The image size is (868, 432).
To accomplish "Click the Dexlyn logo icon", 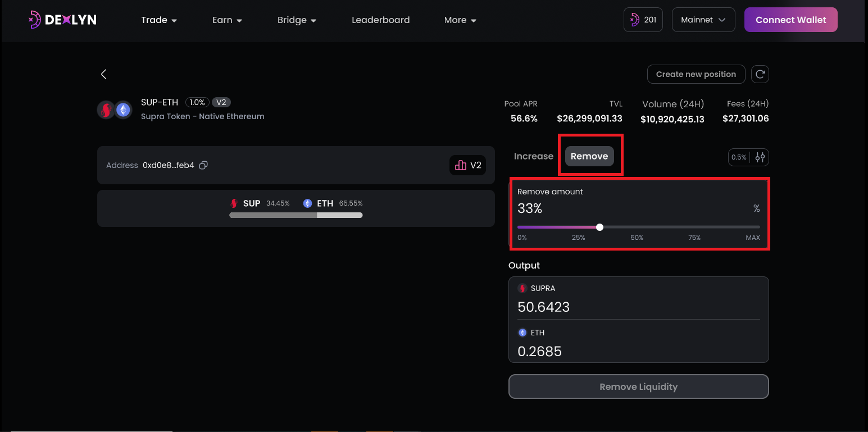I will pyautogui.click(x=35, y=20).
